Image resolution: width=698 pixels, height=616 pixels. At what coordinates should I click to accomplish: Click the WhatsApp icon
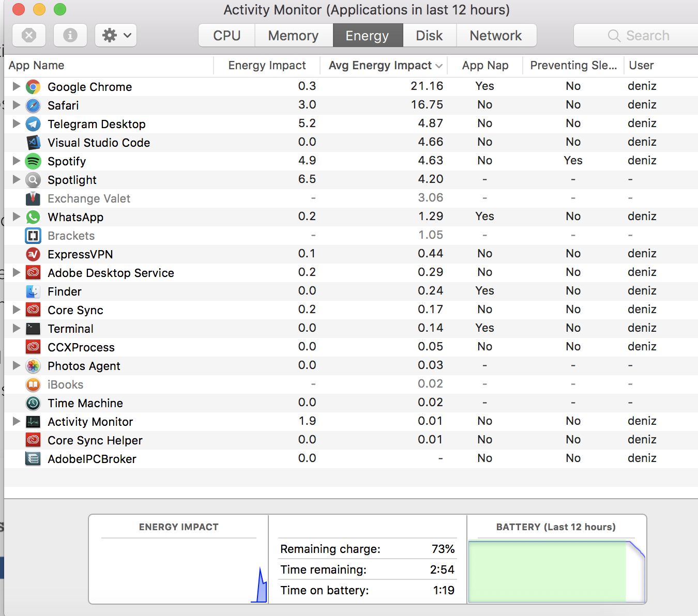33,217
